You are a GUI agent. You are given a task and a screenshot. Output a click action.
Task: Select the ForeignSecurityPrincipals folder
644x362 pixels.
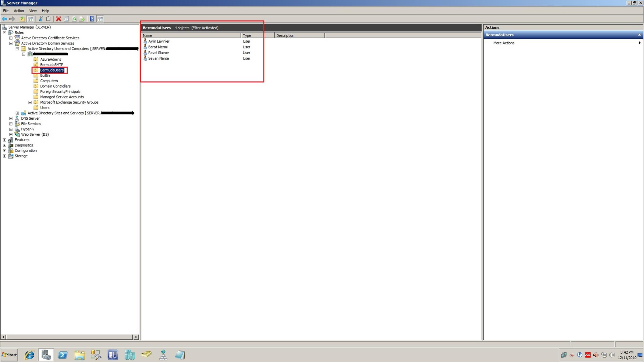(60, 91)
